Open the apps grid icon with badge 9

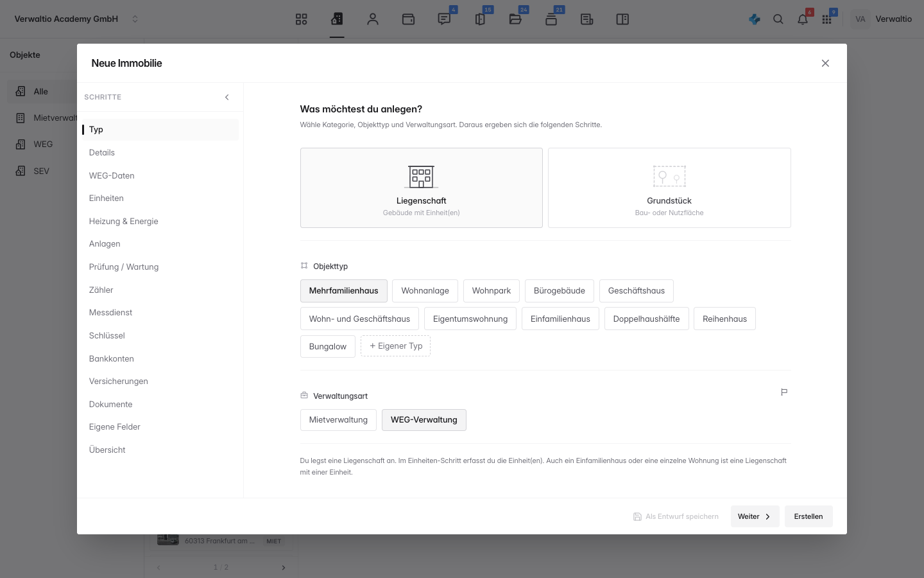pyautogui.click(x=826, y=19)
